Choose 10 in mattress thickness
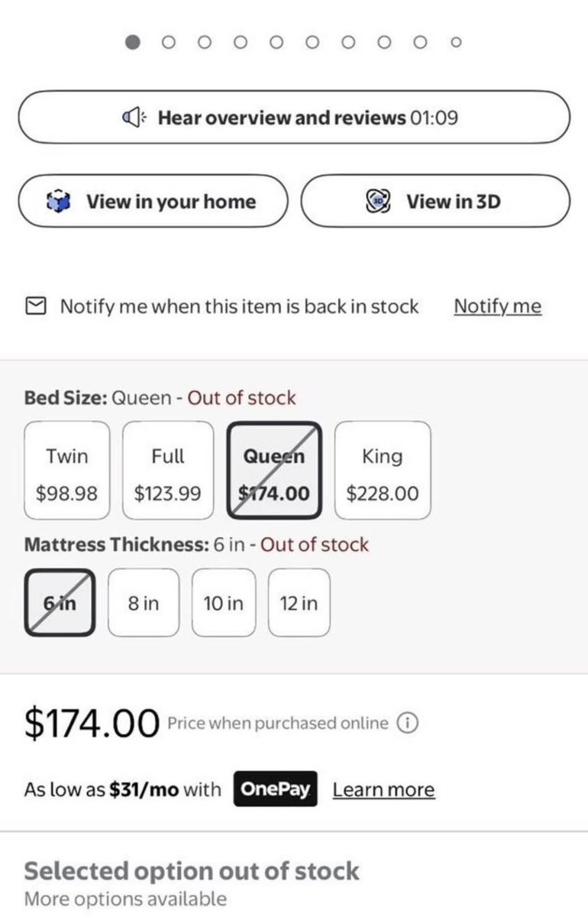The width and height of the screenshot is (588, 917). (223, 602)
